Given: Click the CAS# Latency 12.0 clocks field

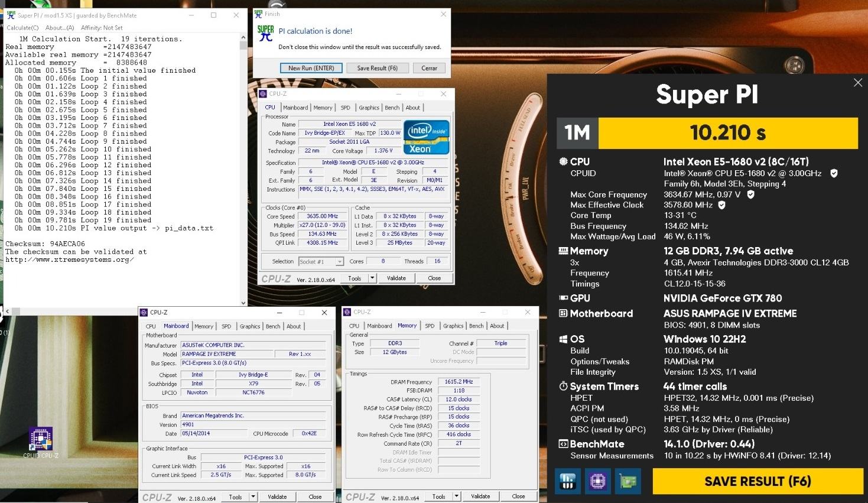Looking at the screenshot, I should [x=459, y=400].
